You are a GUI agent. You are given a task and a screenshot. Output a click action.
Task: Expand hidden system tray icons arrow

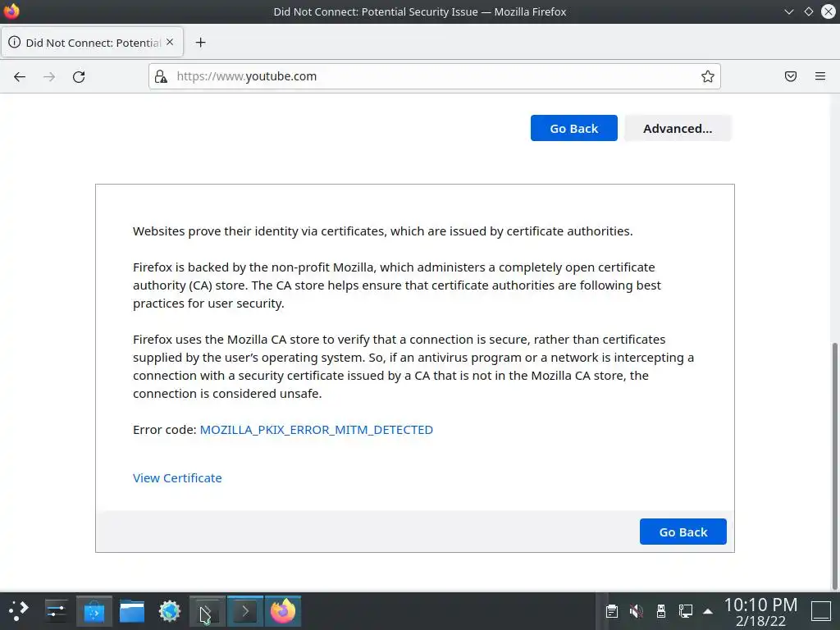(708, 610)
